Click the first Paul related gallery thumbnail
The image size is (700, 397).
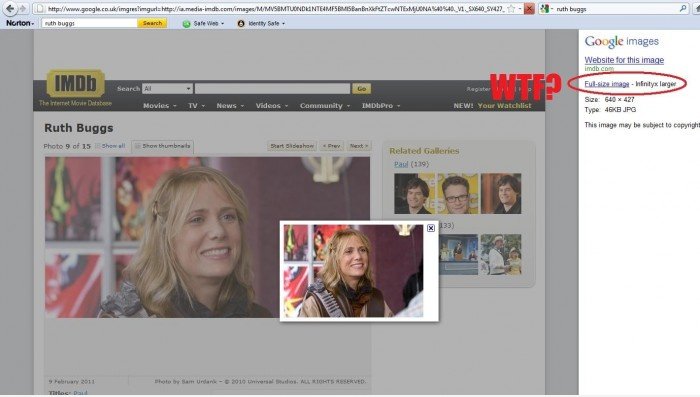pos(414,194)
